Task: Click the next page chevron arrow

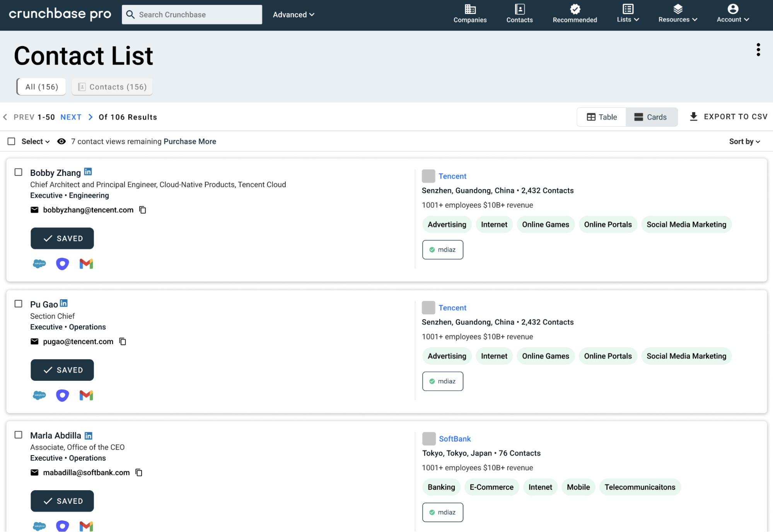Action: click(90, 117)
